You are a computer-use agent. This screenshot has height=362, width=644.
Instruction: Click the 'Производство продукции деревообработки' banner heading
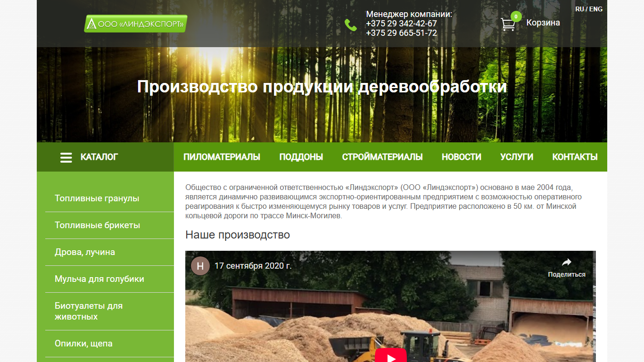[322, 87]
